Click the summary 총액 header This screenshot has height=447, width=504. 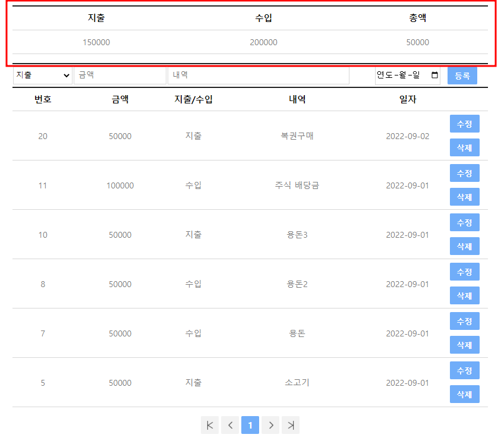click(418, 18)
